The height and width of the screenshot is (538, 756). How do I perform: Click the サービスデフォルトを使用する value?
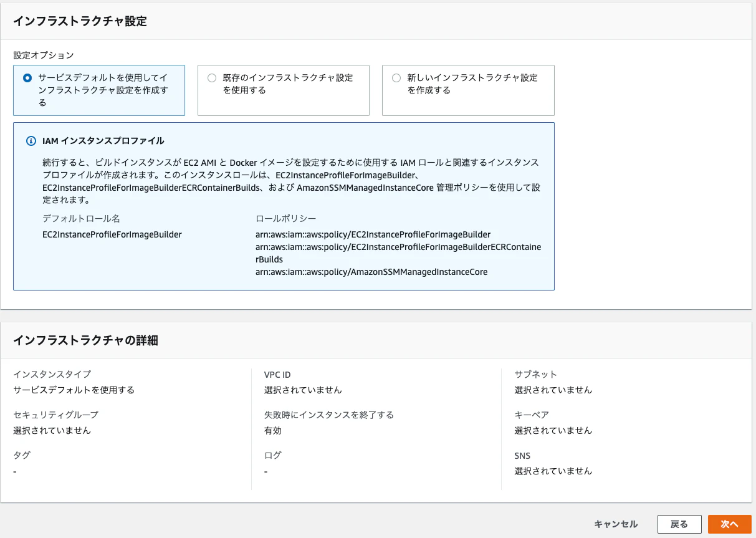point(74,390)
